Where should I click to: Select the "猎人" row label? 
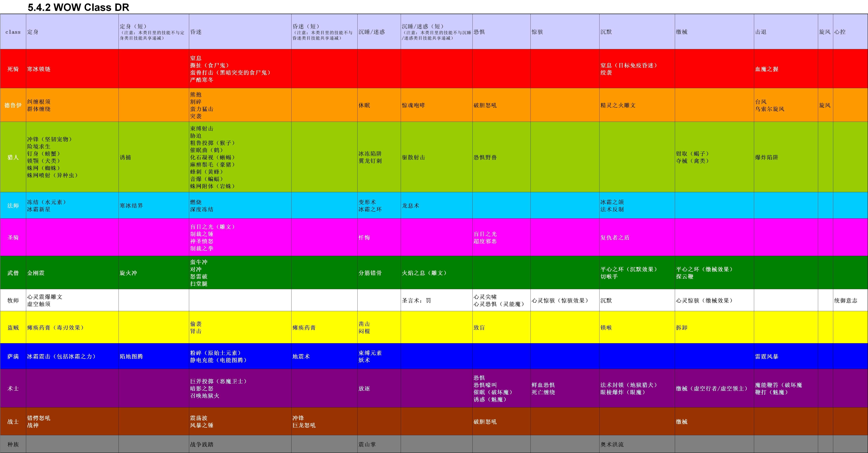coord(13,157)
